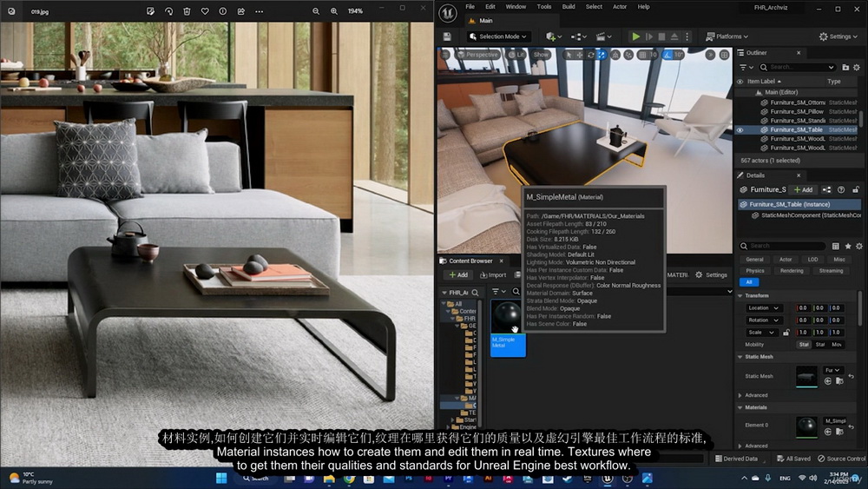Viewport: 868px width, 489px height.
Task: Click the Lit view mode button
Action: pyautogui.click(x=516, y=55)
